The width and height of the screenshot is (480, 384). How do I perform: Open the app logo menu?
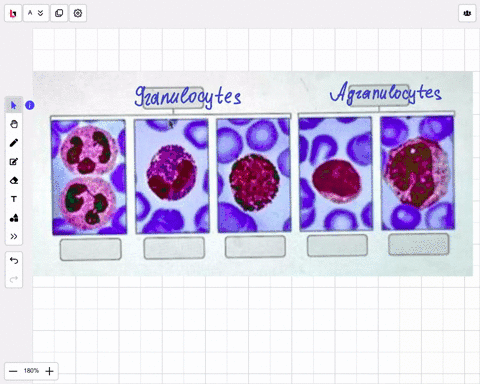pyautogui.click(x=13, y=13)
